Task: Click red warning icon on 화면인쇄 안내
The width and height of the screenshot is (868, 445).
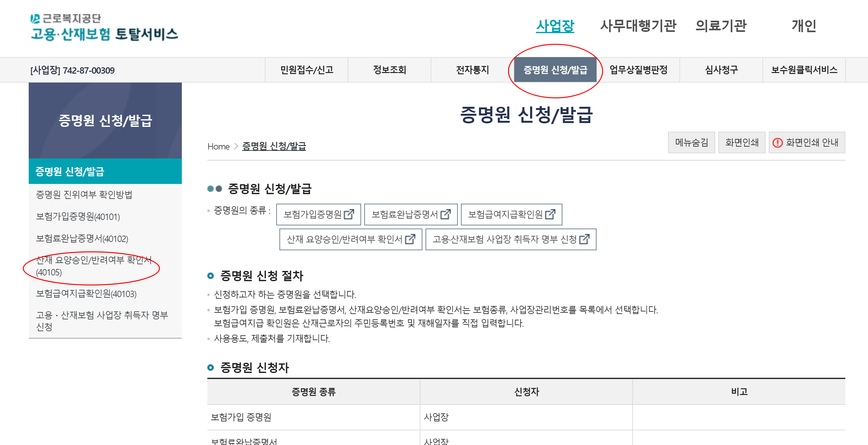Action: [x=777, y=143]
